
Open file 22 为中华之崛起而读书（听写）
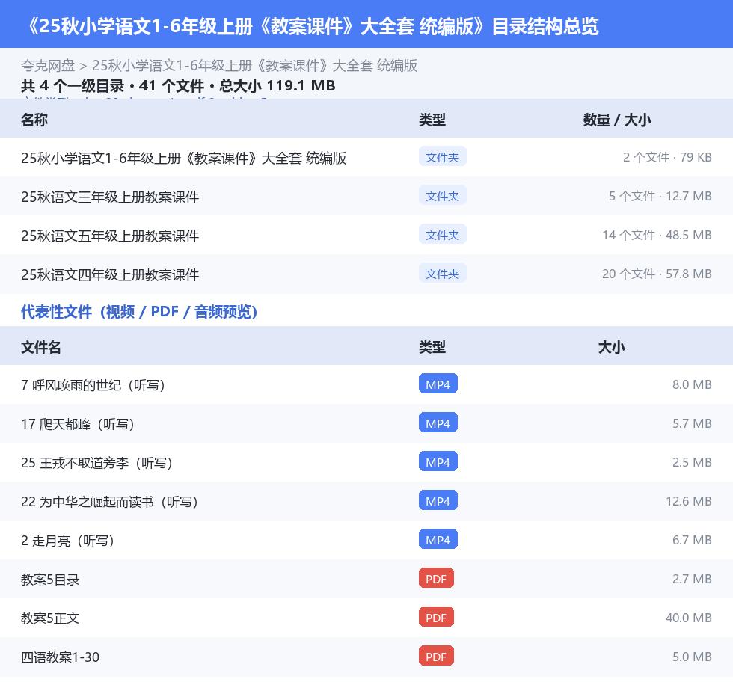(x=109, y=501)
